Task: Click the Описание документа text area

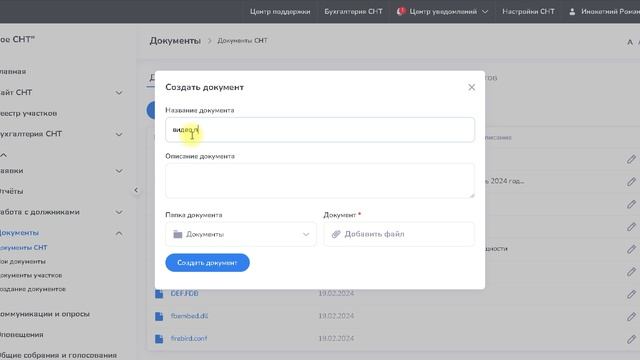Action: 320,181
